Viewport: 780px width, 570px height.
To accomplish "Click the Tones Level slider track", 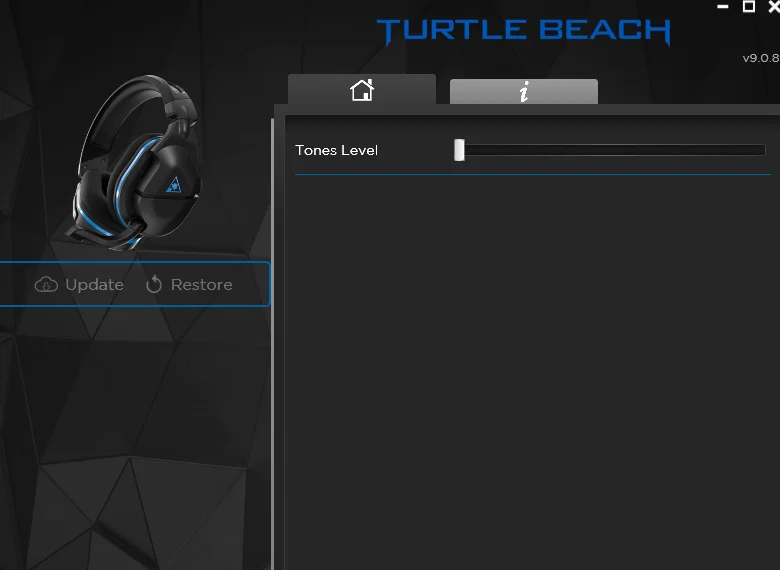I will click(x=609, y=150).
